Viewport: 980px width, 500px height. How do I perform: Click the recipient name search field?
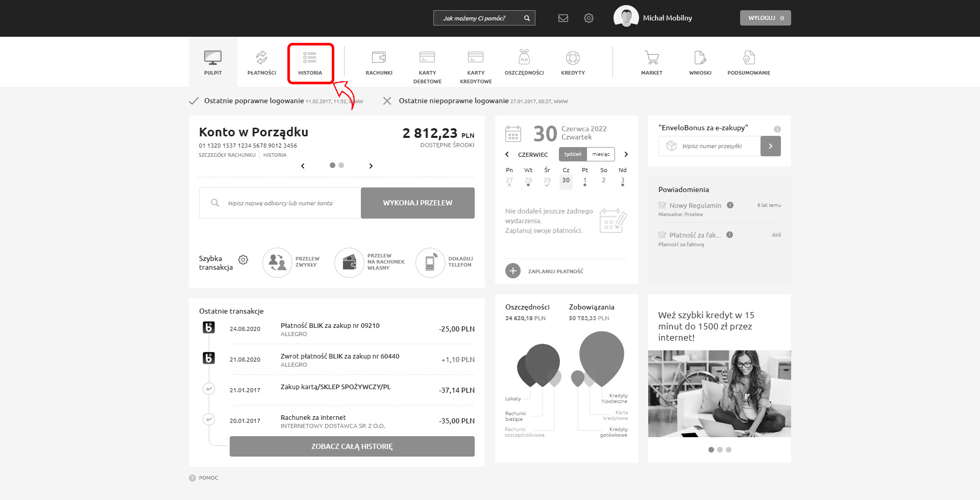286,203
